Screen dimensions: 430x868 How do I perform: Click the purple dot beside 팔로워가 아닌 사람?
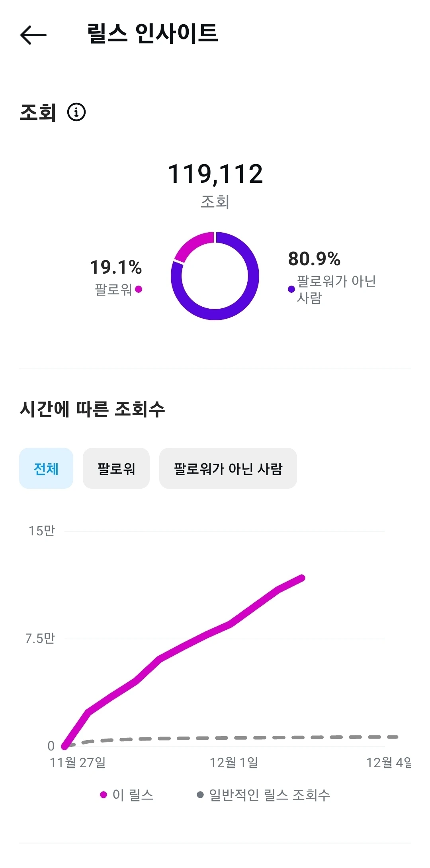click(x=291, y=289)
